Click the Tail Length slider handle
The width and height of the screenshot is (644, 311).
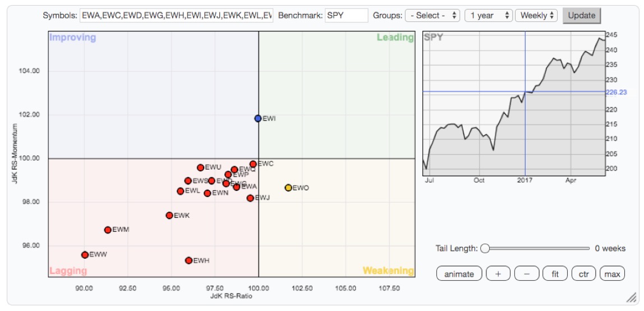(485, 248)
